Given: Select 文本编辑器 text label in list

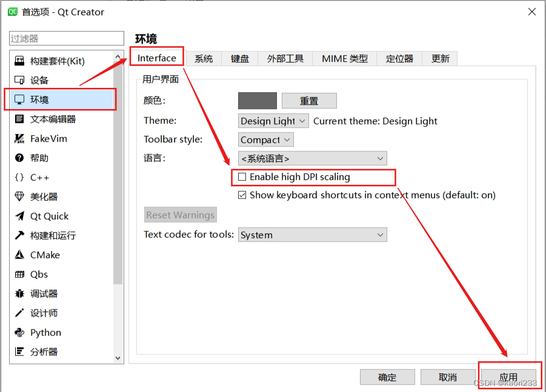Looking at the screenshot, I should coord(53,119).
